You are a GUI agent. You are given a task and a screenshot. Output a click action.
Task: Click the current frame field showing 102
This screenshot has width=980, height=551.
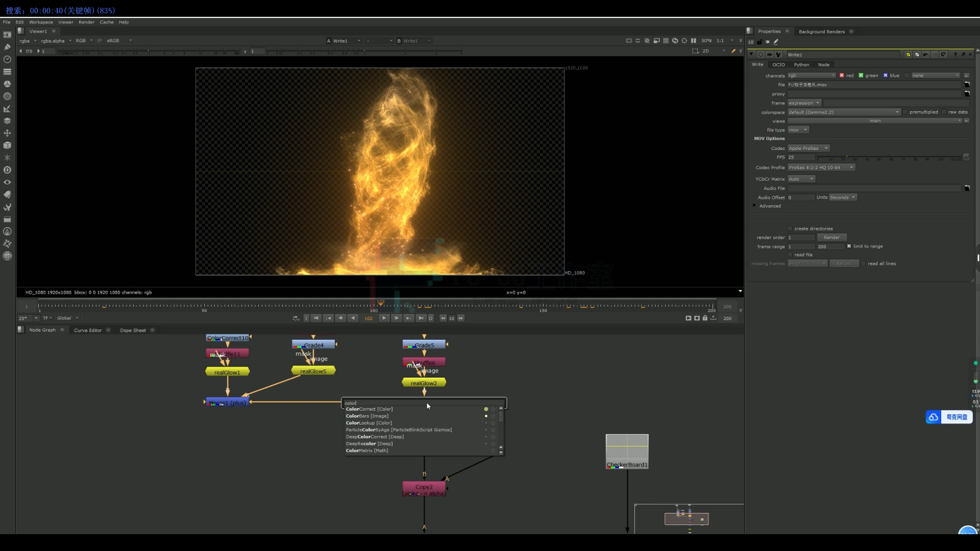[x=369, y=318]
